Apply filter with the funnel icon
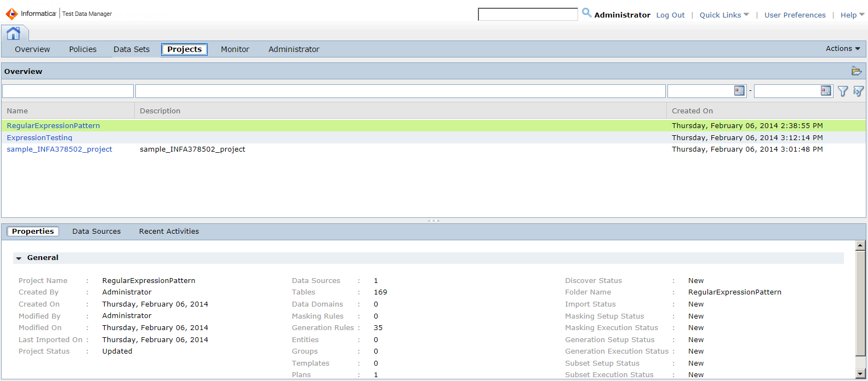Screen dimensions: 868x381 click(843, 91)
